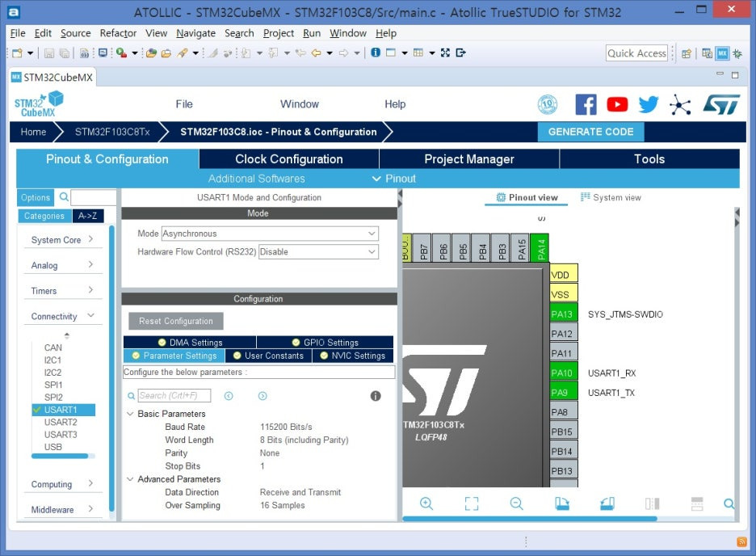The image size is (756, 556).
Task: Rotate the chip clockwise
Action: click(x=561, y=504)
